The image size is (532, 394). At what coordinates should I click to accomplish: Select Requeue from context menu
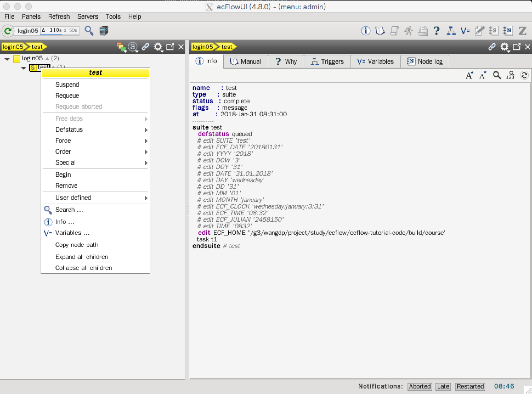click(67, 95)
